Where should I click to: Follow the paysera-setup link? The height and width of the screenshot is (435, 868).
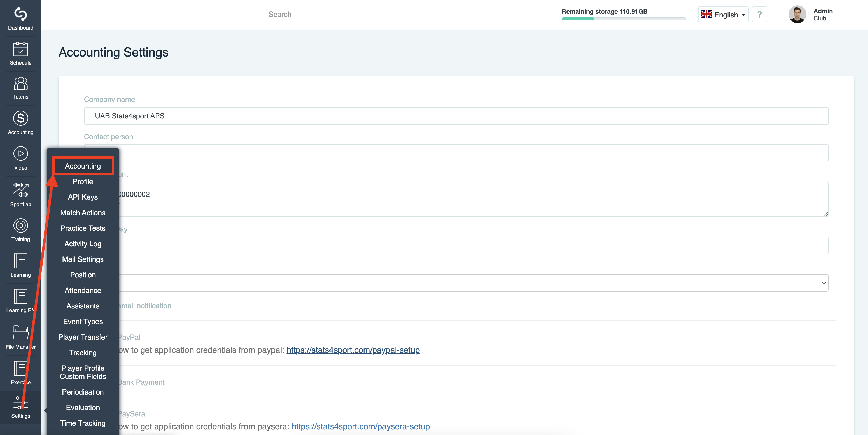point(361,427)
